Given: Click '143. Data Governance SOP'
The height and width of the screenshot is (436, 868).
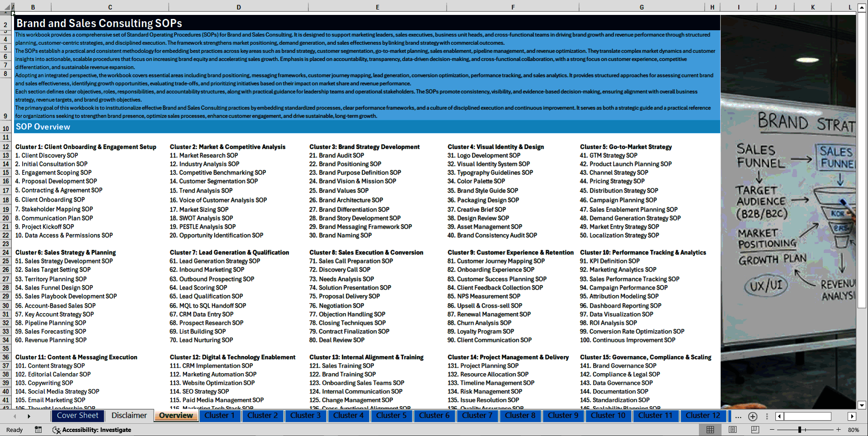Looking at the screenshot, I should (x=617, y=383).
